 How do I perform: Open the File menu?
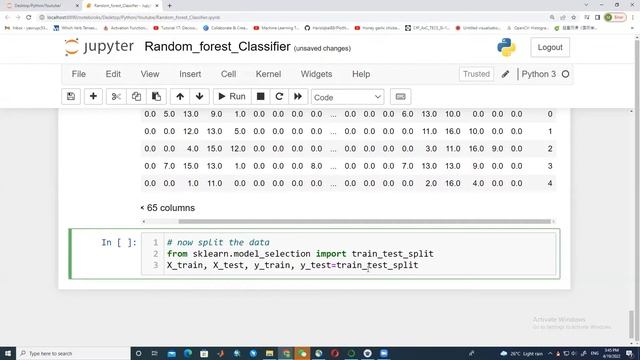point(79,74)
